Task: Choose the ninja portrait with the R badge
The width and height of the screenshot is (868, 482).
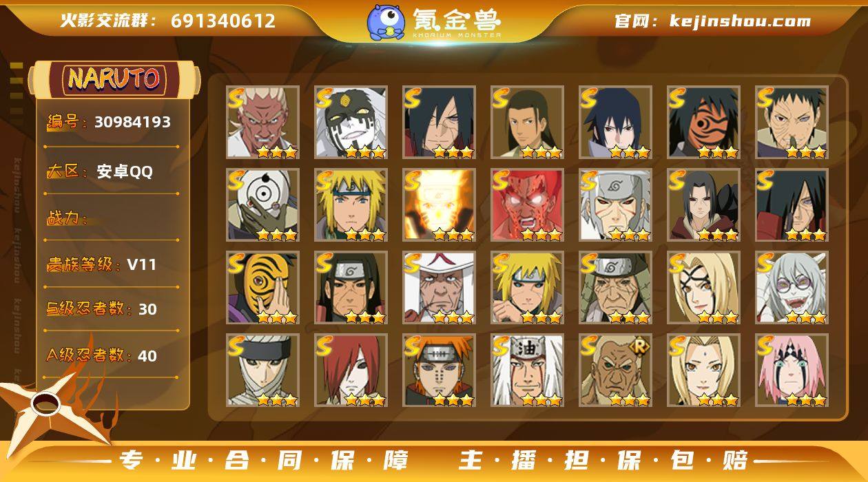Action: (615, 370)
